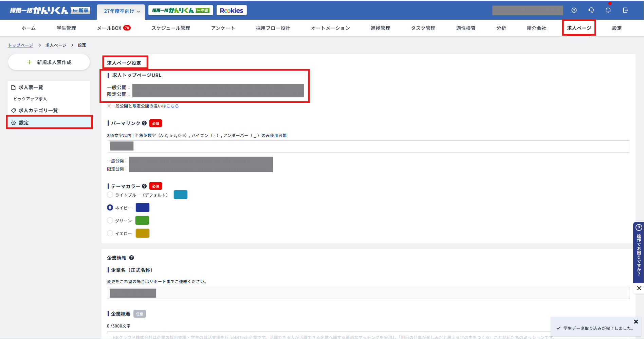Click the help icon beside パーマリンク

pyautogui.click(x=144, y=123)
